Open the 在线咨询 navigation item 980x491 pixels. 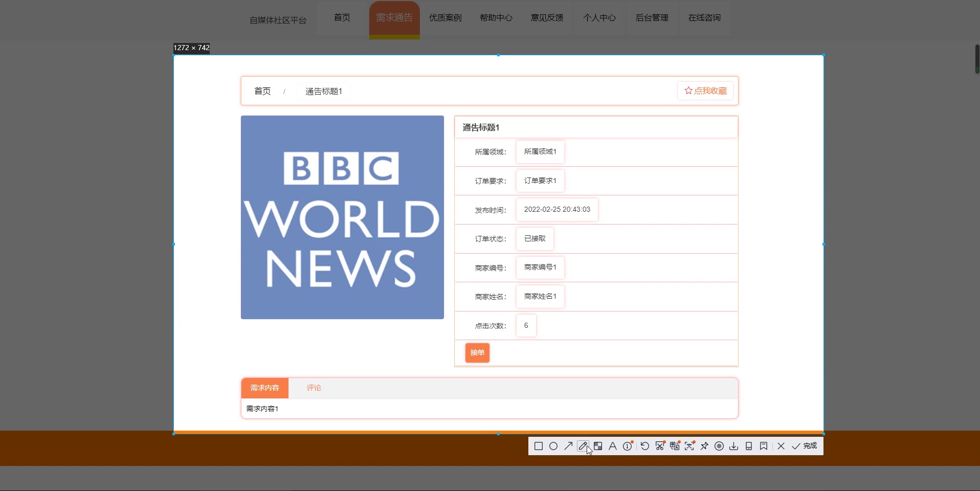(704, 17)
